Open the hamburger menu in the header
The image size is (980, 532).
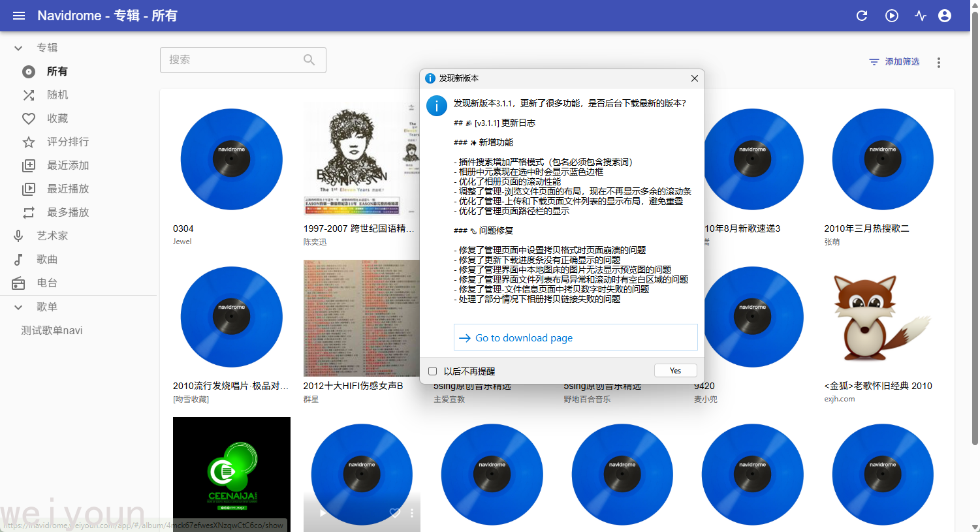pos(19,16)
